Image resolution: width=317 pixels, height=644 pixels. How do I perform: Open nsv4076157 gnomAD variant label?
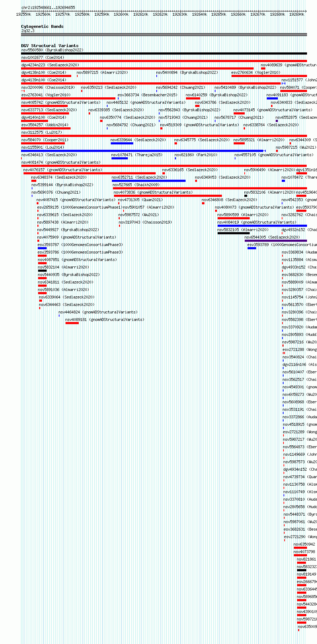[x=63, y=170]
